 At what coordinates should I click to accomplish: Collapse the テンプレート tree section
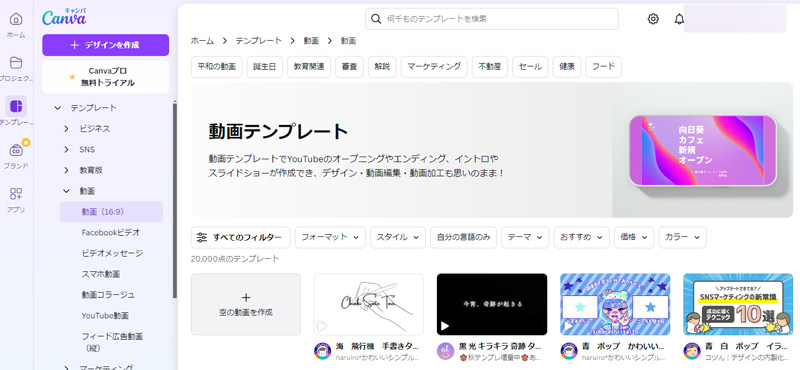tap(58, 108)
